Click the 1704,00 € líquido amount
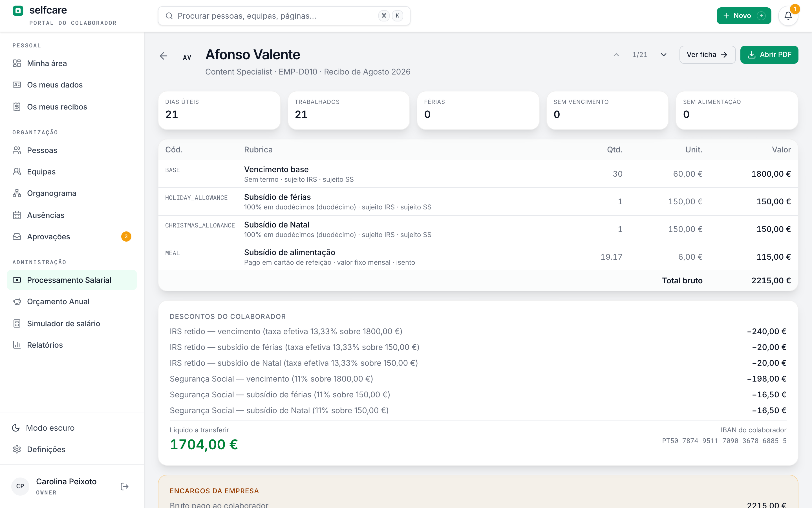Image resolution: width=812 pixels, height=508 pixels. click(x=204, y=444)
